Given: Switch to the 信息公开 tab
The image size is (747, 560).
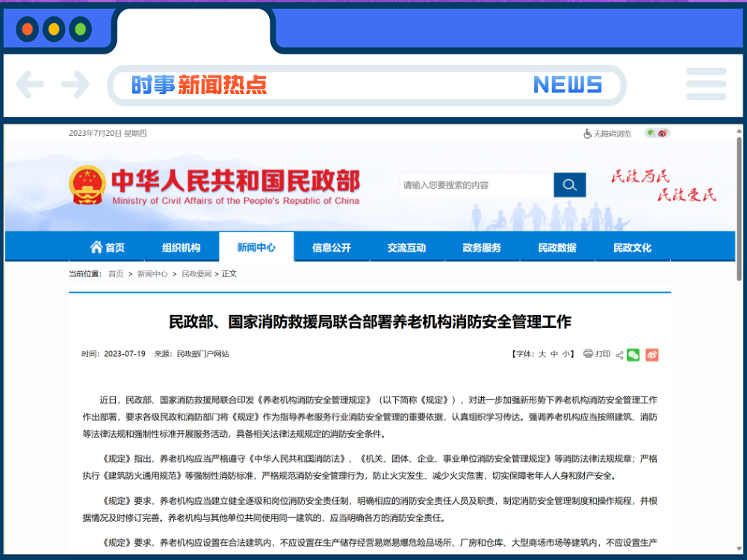Looking at the screenshot, I should [332, 248].
